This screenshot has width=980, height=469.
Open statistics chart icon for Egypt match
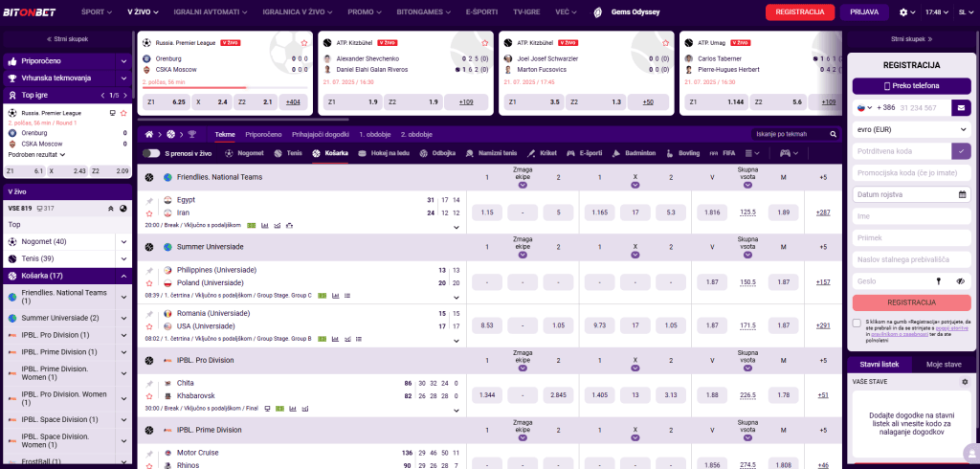click(264, 225)
